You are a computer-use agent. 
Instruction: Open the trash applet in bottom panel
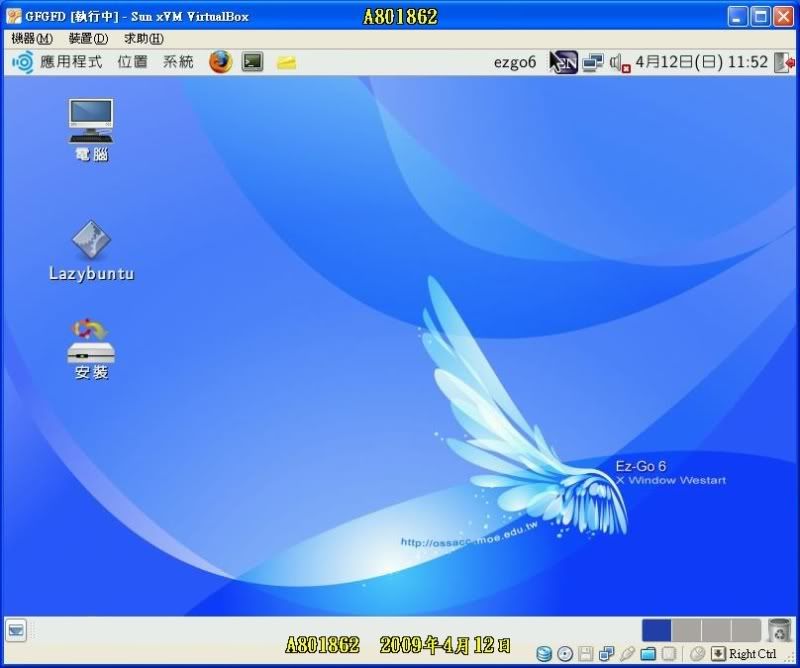point(779,630)
